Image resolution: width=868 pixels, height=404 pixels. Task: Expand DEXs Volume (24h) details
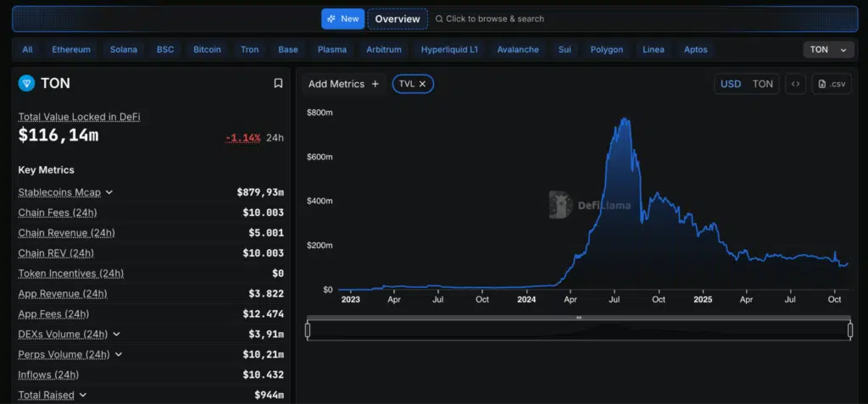pos(115,335)
